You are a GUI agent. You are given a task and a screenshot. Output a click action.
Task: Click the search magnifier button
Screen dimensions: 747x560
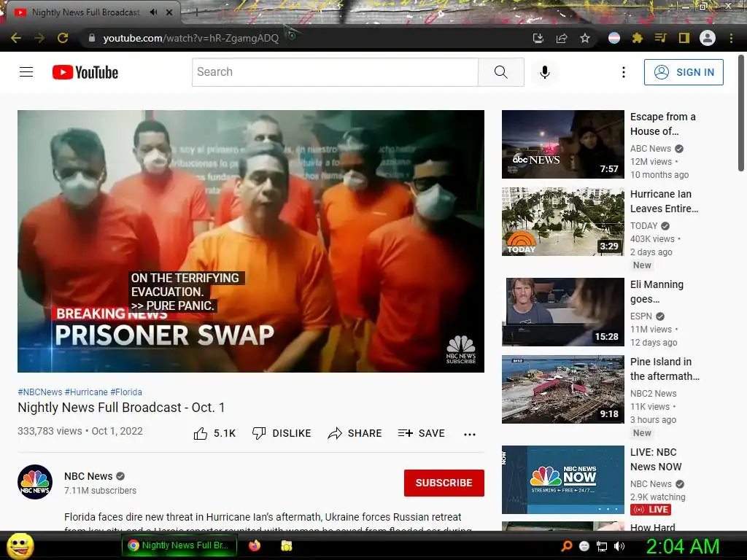click(500, 72)
